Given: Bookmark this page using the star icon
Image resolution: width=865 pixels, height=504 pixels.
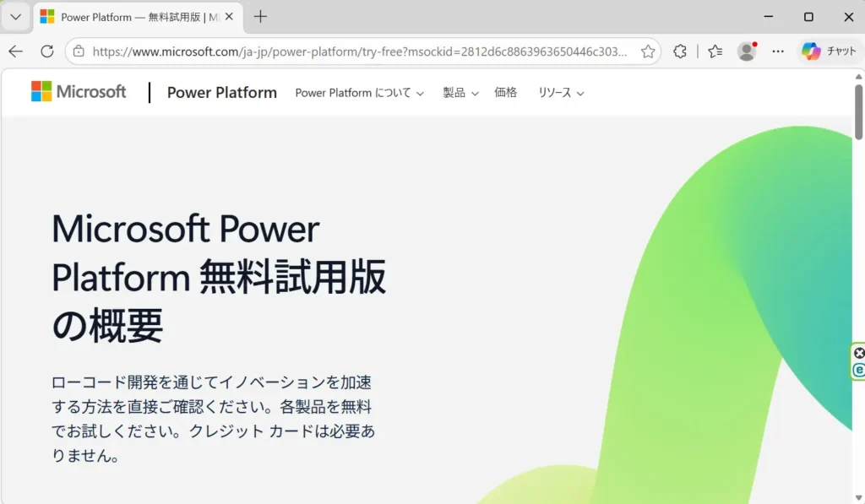Looking at the screenshot, I should point(648,51).
